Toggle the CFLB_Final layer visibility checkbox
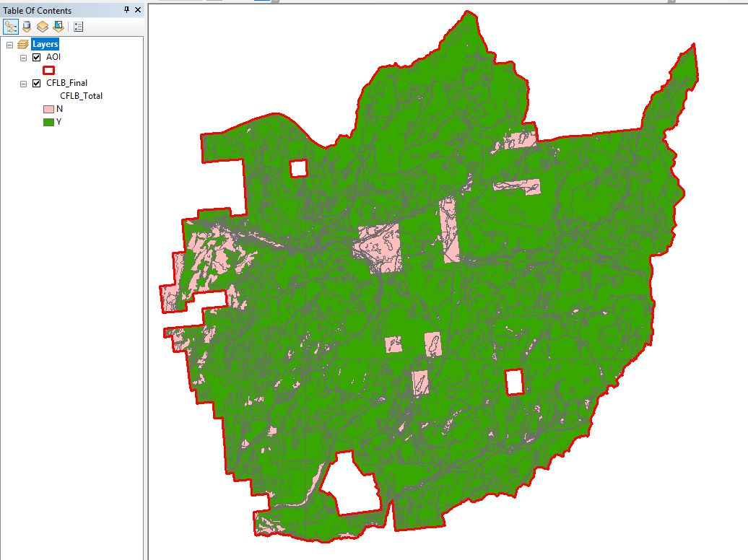Viewport: 748px width, 560px height. [x=37, y=83]
